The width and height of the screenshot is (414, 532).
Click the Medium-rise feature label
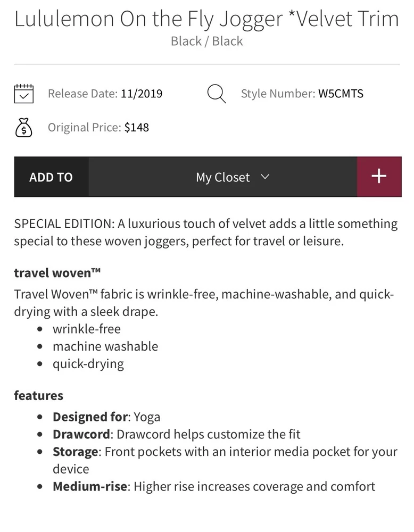point(89,486)
